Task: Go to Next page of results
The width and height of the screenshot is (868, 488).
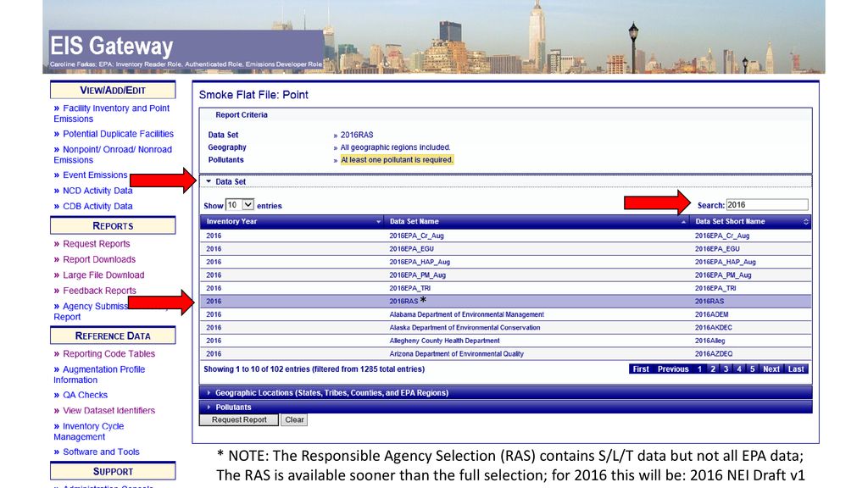Action: [x=771, y=369]
